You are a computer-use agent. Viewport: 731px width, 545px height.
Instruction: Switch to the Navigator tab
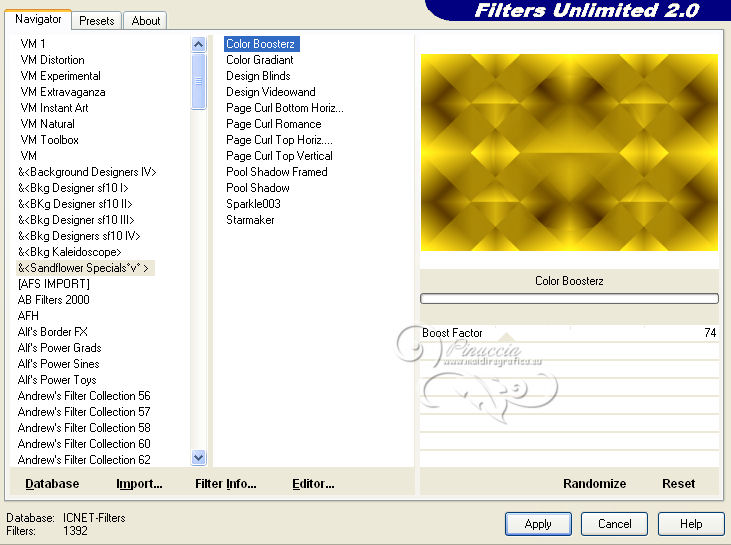(x=38, y=20)
